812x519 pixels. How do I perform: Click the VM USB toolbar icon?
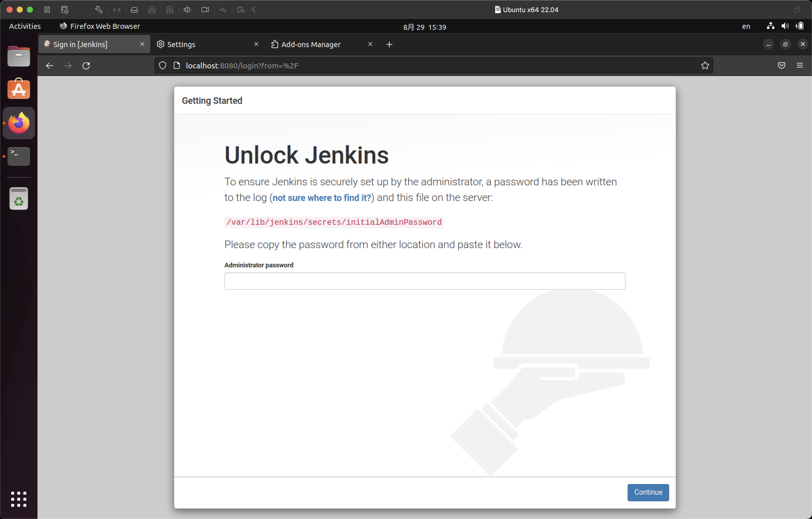click(x=223, y=10)
